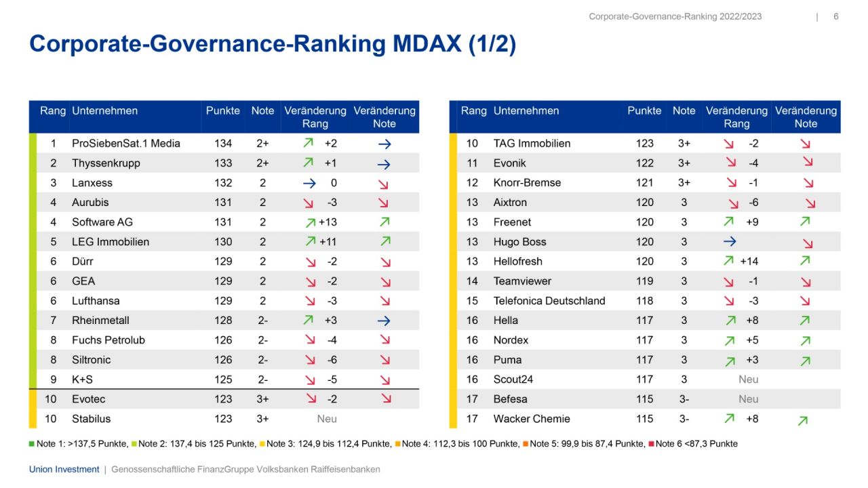Open the Union Investment link in the footer
Screen dimensions: 868x488
[x=64, y=468]
